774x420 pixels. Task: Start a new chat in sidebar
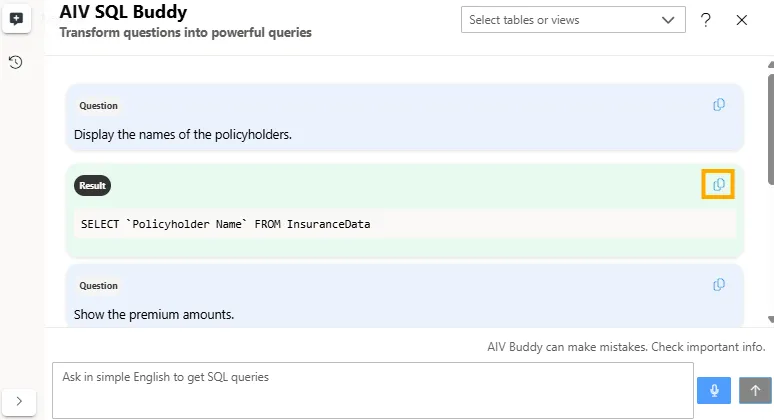(x=16, y=19)
